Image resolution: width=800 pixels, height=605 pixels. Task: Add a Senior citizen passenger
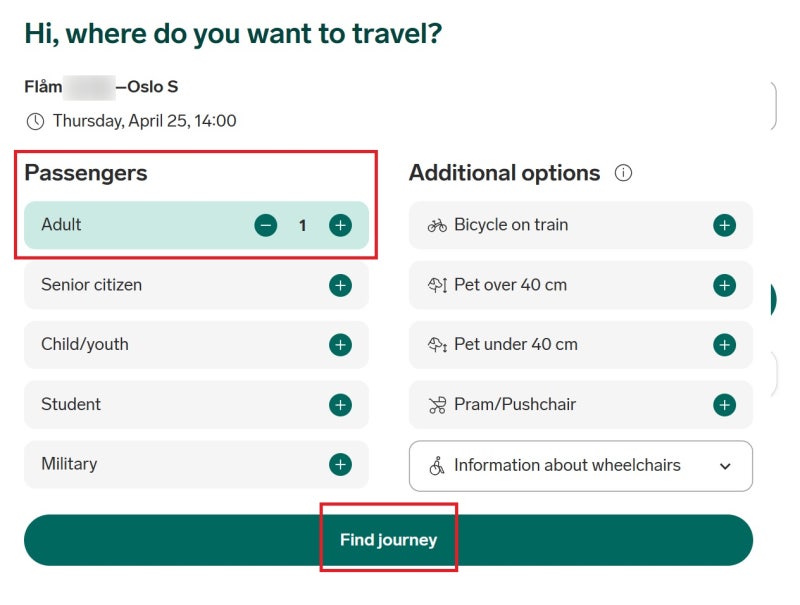(x=340, y=285)
